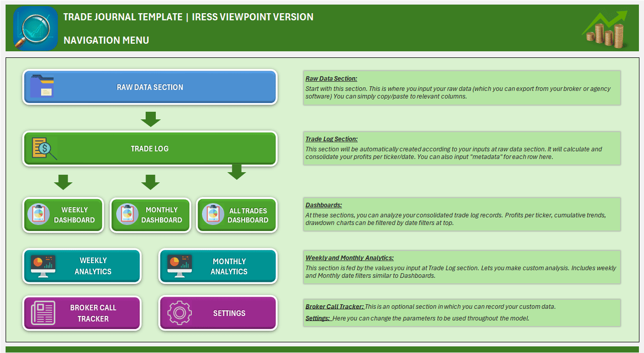Open the Settings section
This screenshot has width=644, height=353.
218,313
